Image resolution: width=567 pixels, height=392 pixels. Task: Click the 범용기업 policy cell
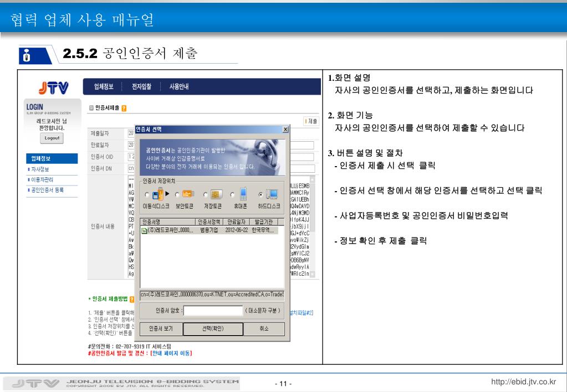point(209,230)
